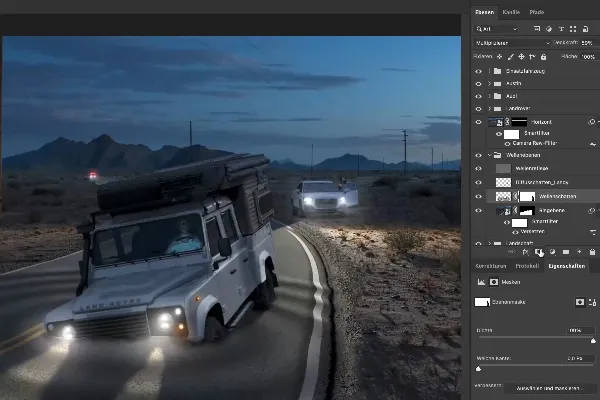Lock image pixels brush icon
The height and width of the screenshot is (400, 600).
[x=510, y=57]
